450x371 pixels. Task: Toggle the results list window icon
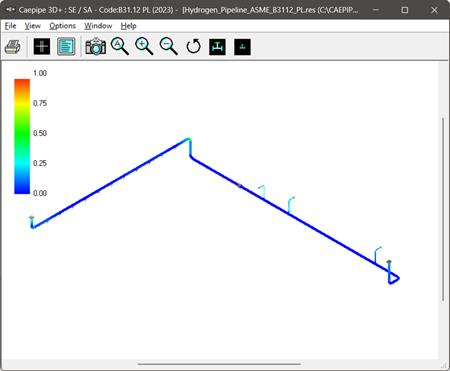pyautogui.click(x=66, y=46)
